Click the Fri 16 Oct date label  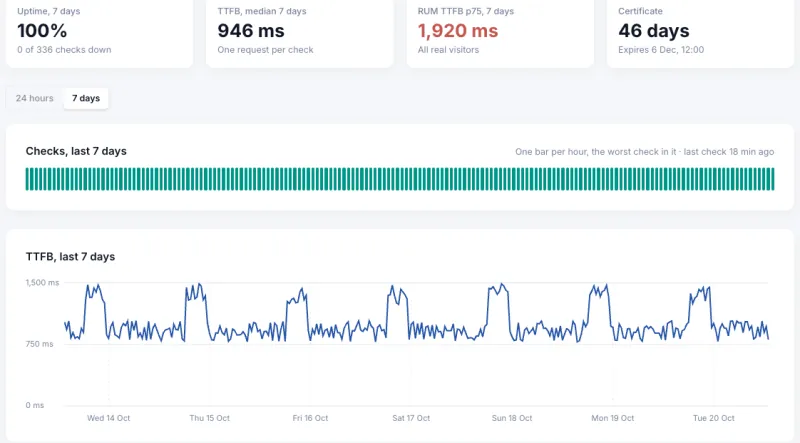tap(310, 418)
